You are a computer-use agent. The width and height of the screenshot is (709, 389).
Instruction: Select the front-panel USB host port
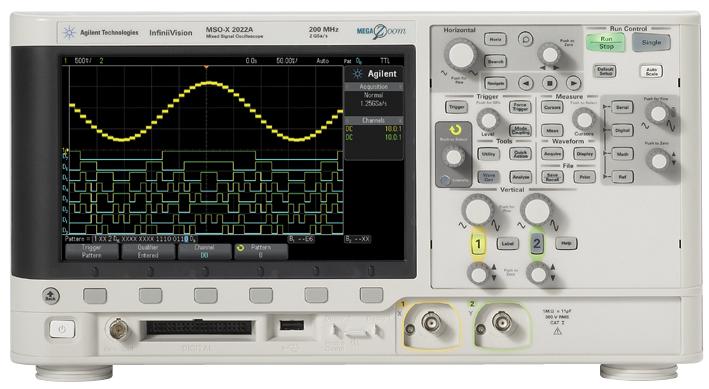coord(292,325)
